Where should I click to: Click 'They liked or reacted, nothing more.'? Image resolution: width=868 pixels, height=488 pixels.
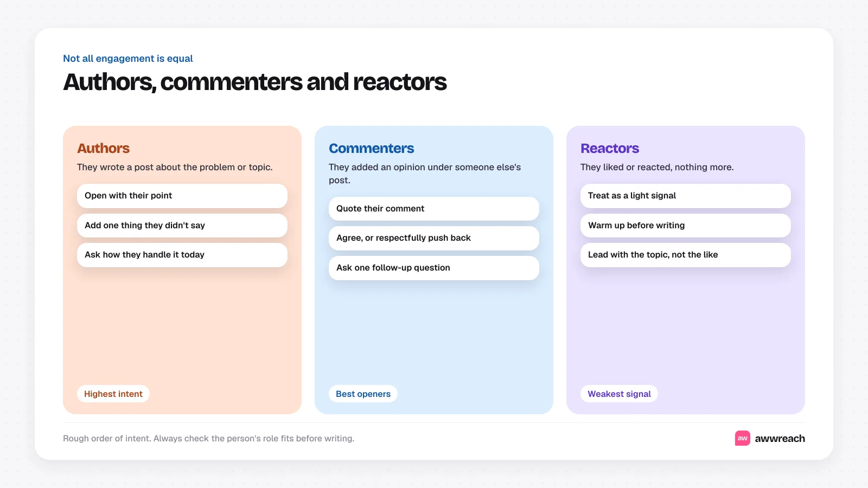tap(657, 167)
